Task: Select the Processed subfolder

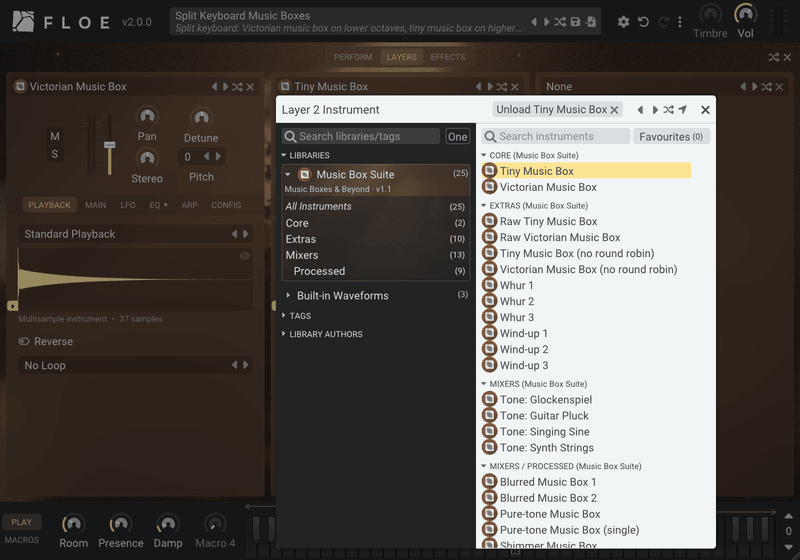Action: (x=376, y=271)
